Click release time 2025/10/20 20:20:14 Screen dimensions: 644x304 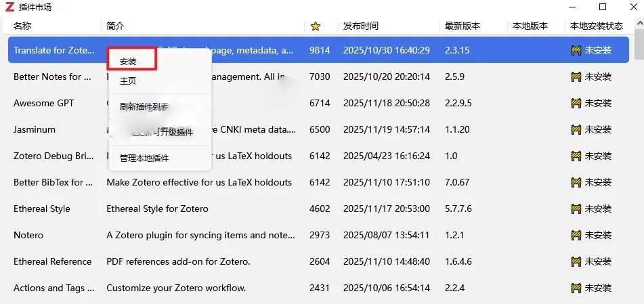[x=387, y=77]
